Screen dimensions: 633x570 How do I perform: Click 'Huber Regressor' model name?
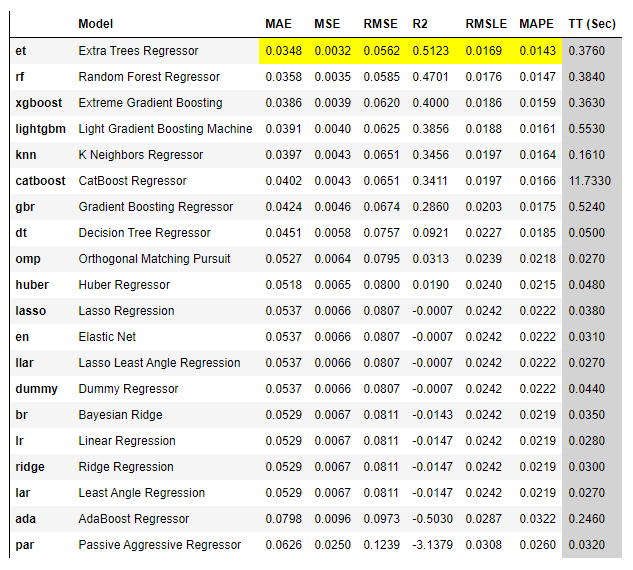tap(124, 285)
